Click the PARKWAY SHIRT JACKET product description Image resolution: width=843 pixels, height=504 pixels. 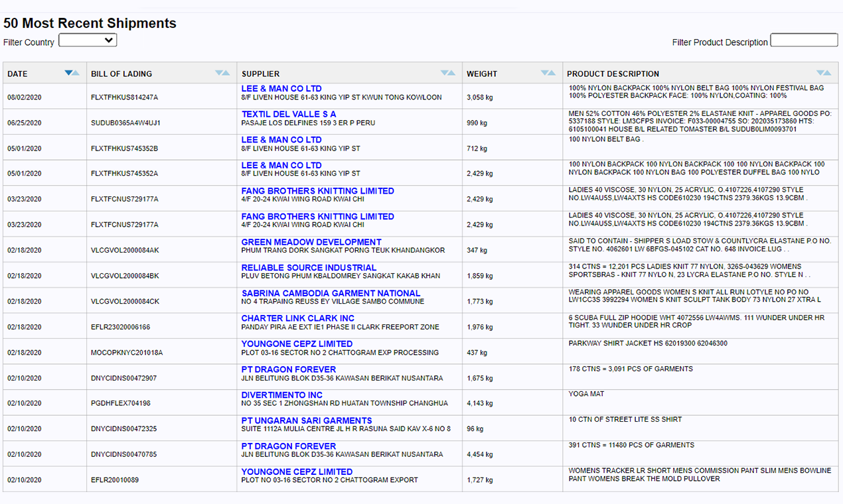(648, 344)
